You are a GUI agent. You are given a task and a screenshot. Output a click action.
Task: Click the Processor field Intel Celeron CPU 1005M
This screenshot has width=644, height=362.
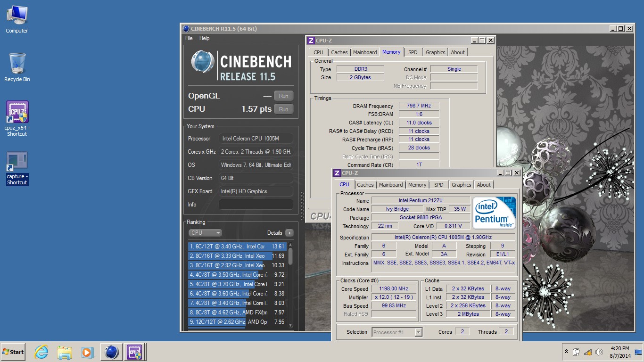(256, 139)
